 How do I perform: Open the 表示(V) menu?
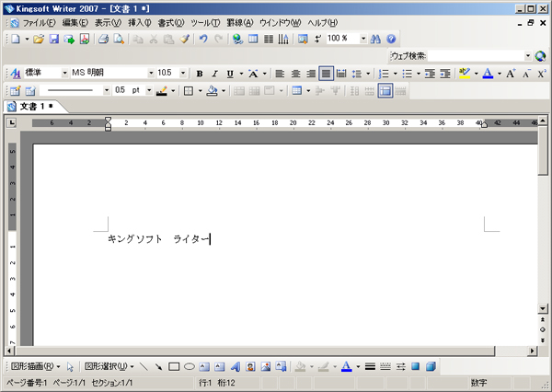(108, 23)
